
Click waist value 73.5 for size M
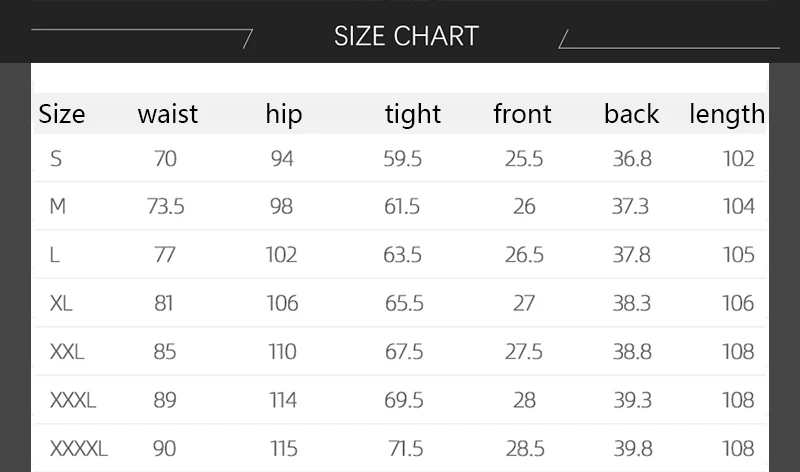point(165,207)
